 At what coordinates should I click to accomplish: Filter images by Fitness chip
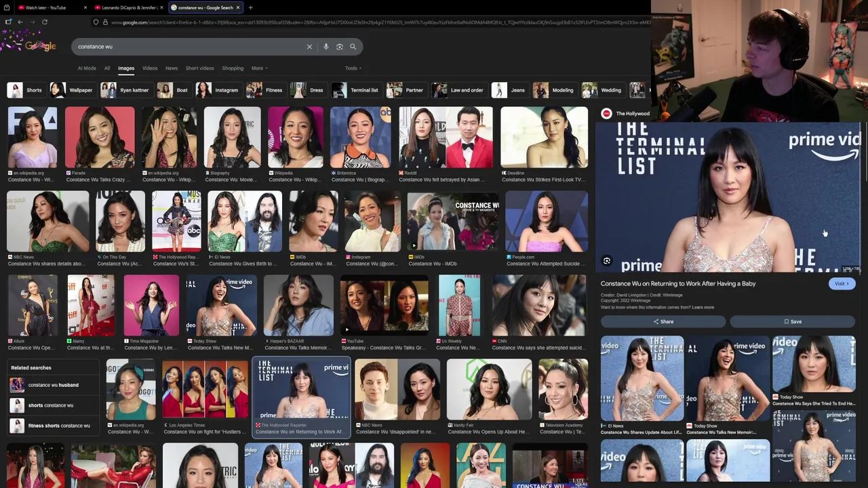tap(266, 90)
